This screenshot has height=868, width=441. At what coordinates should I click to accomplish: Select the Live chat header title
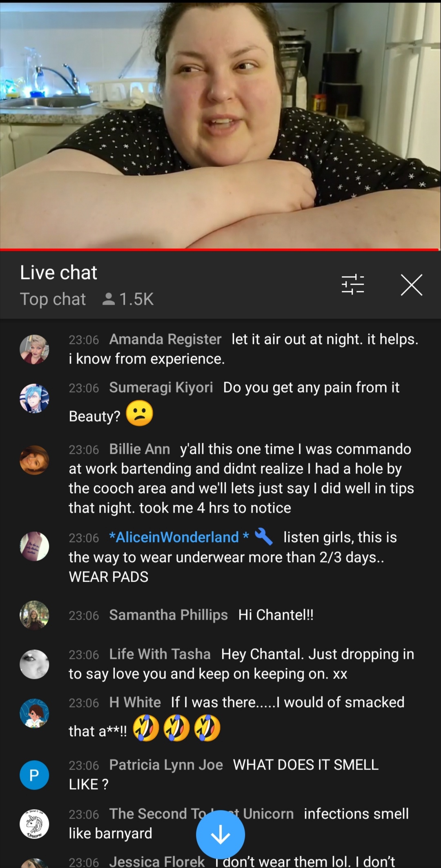pyautogui.click(x=58, y=272)
